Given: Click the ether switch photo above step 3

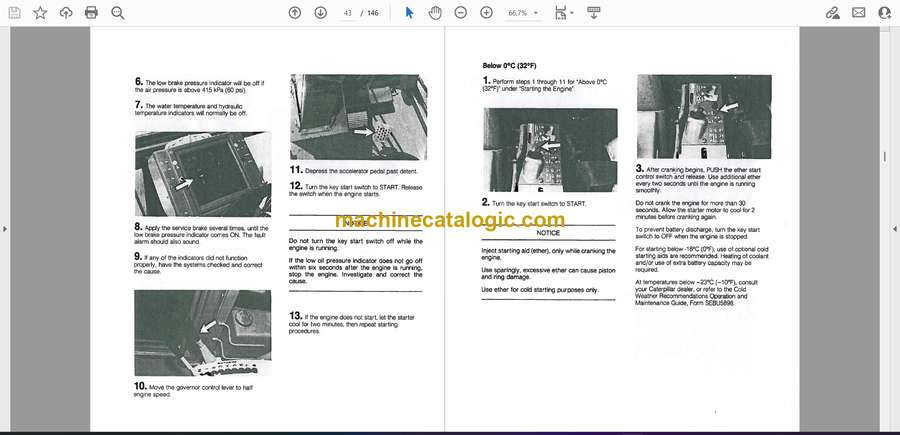Looking at the screenshot, I should pyautogui.click(x=704, y=116).
